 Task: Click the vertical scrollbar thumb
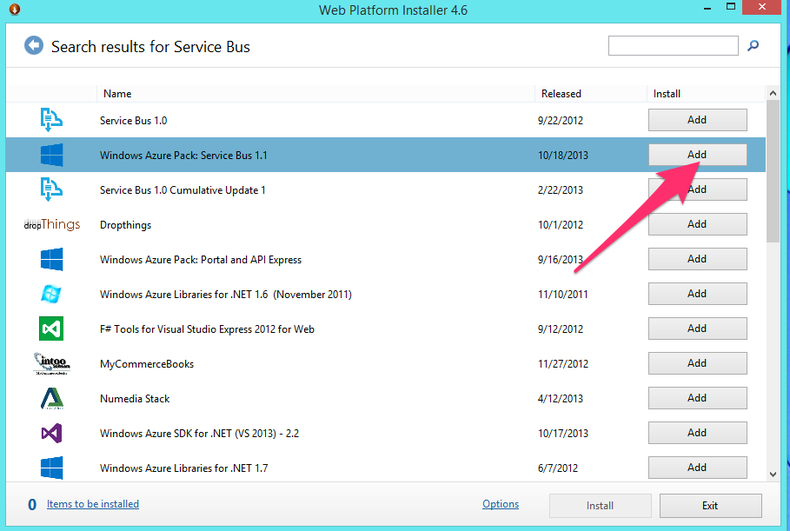pos(773,171)
